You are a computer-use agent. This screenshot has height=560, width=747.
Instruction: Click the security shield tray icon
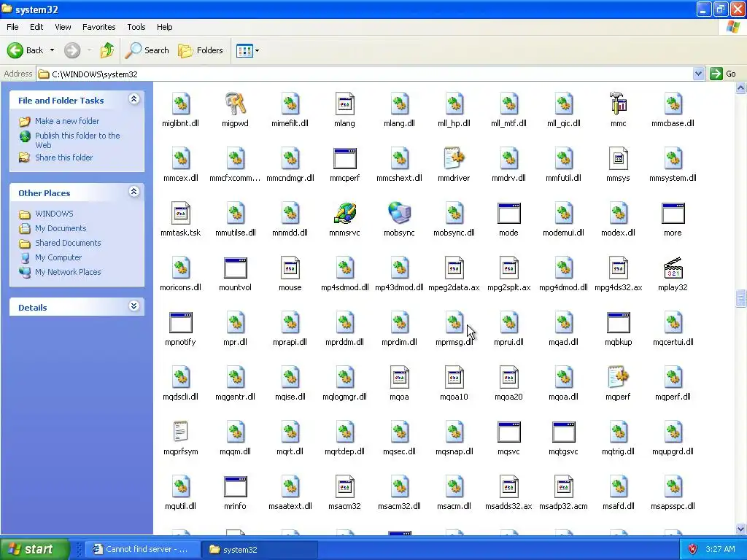(693, 549)
